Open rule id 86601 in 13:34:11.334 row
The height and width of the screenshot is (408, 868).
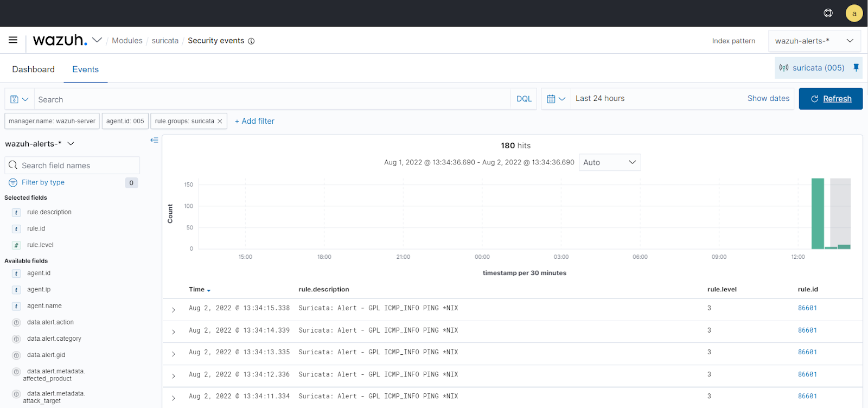807,397
